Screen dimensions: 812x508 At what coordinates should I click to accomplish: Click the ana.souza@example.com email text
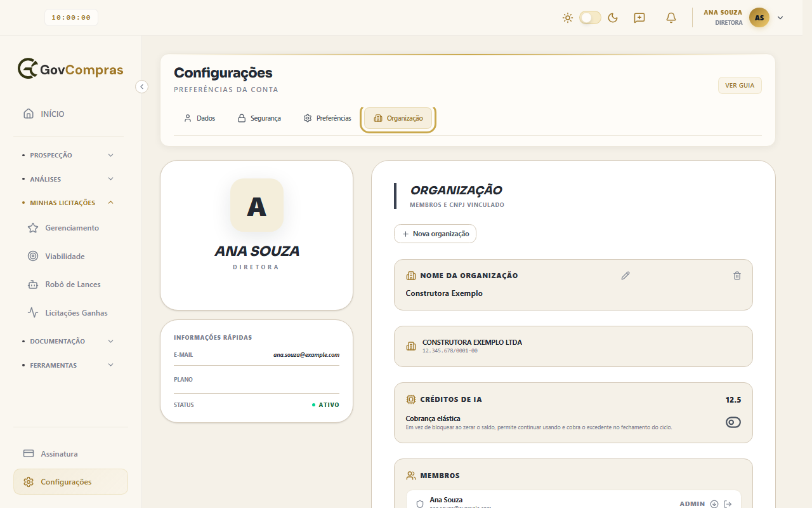306,355
